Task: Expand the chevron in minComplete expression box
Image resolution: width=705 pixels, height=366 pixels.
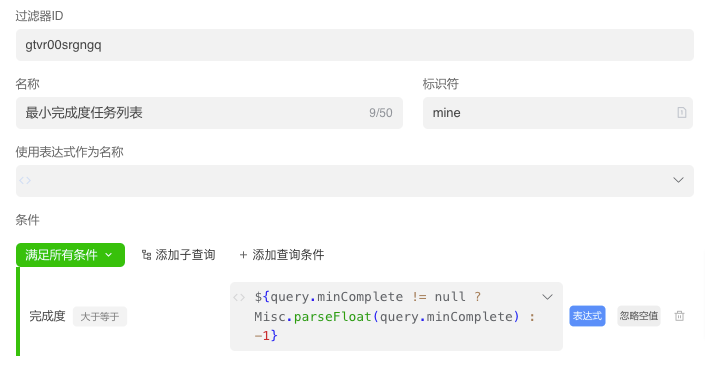Action: (547, 297)
